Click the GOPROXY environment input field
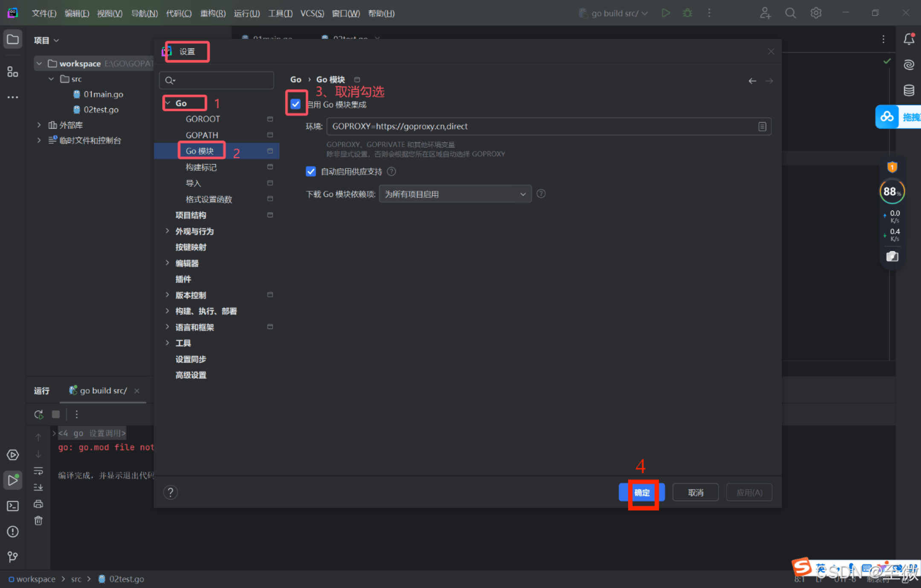The height and width of the screenshot is (588, 921). 542,127
